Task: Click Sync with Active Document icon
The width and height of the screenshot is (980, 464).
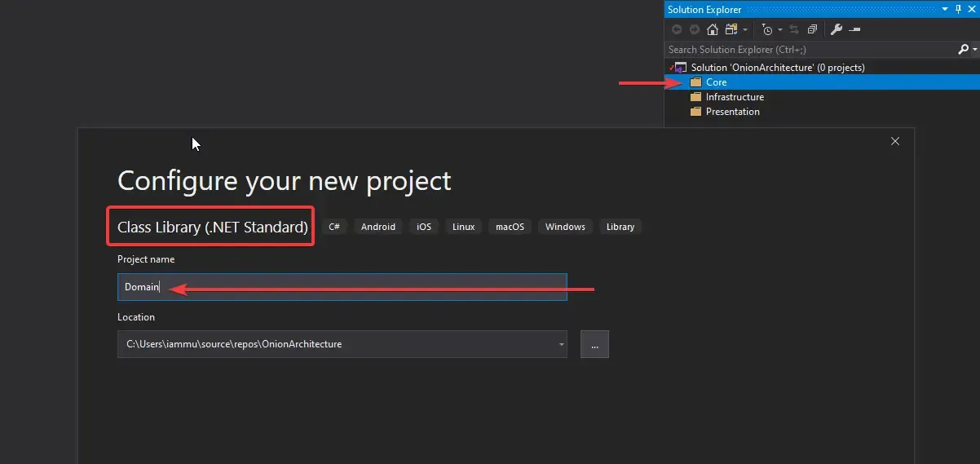Action: (x=794, y=29)
